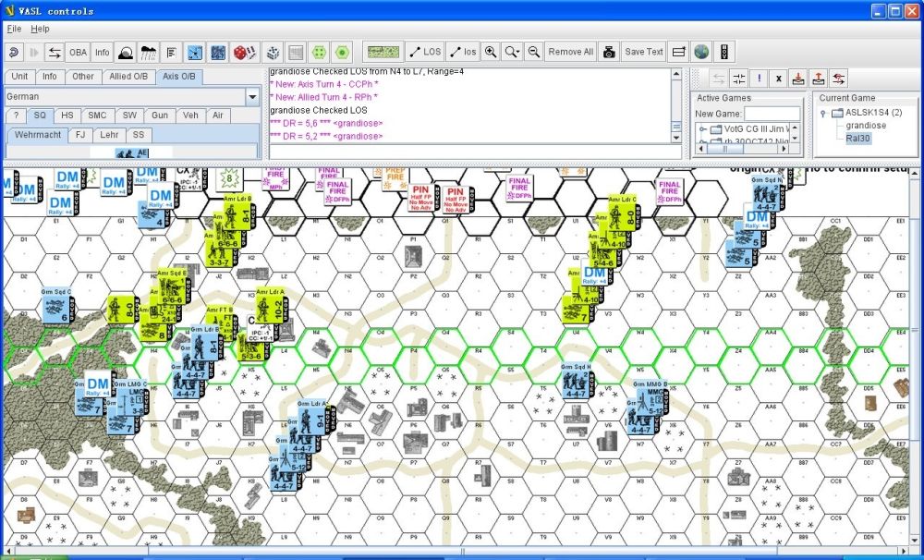Select the Axis O/B tab

click(x=179, y=77)
